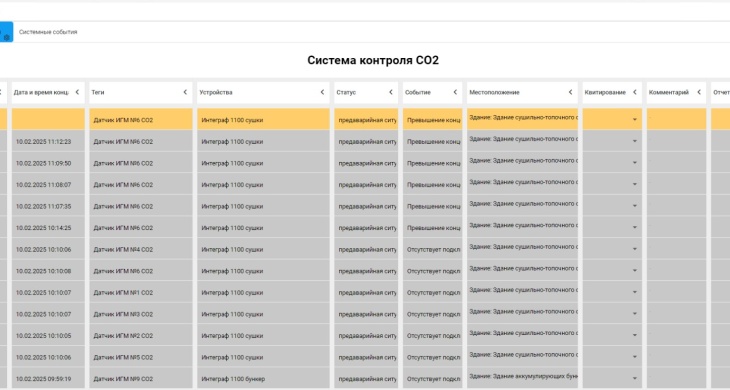The height and width of the screenshot is (390, 730).
Task: Click the Интеграф 1100 бункер device cell
Action: pos(263,379)
